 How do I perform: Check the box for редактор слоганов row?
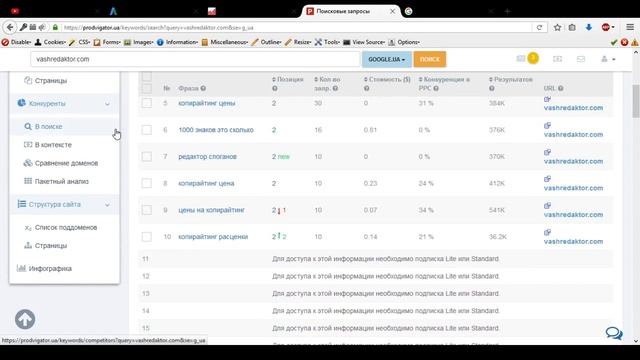147,156
